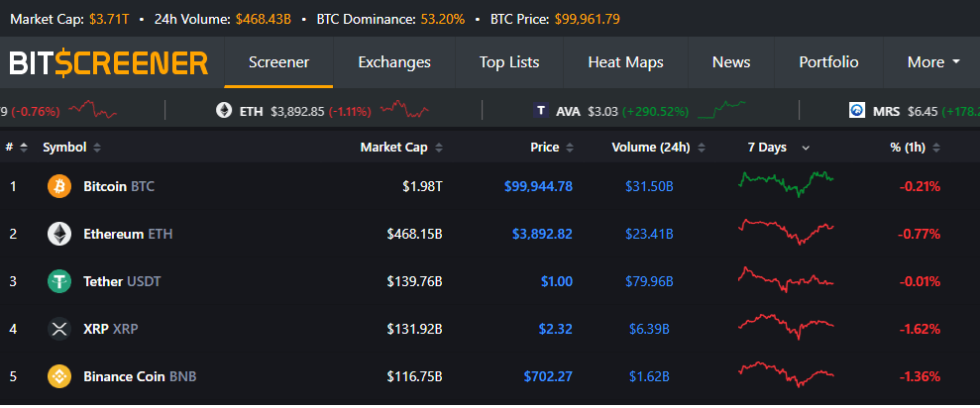Sort by Price column arrows
This screenshot has width=980, height=408.
pos(569,148)
